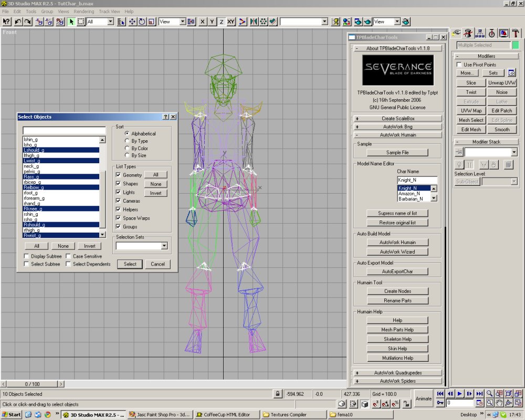Click the AutoExportChar button

pyautogui.click(x=397, y=271)
